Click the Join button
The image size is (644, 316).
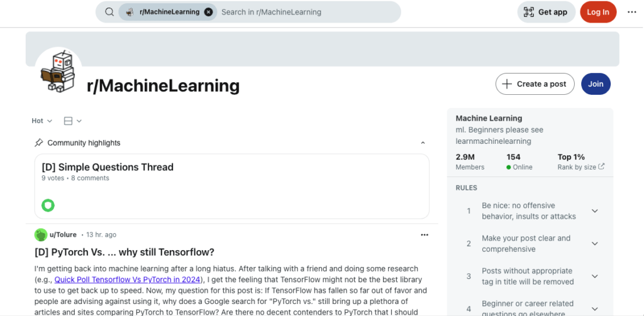pos(596,84)
